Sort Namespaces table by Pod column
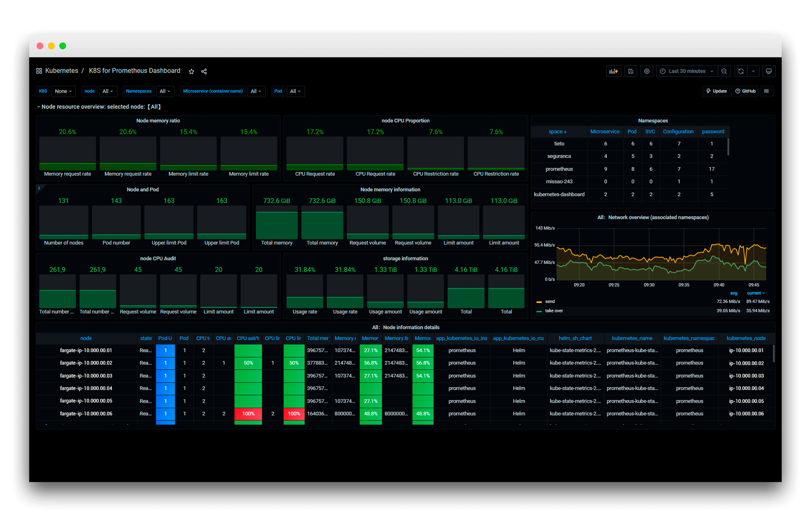Viewport: 812px width, 518px height. tap(632, 132)
